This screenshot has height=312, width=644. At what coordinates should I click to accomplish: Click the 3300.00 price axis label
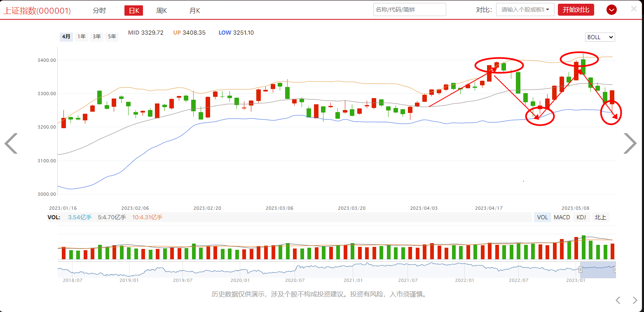point(47,94)
